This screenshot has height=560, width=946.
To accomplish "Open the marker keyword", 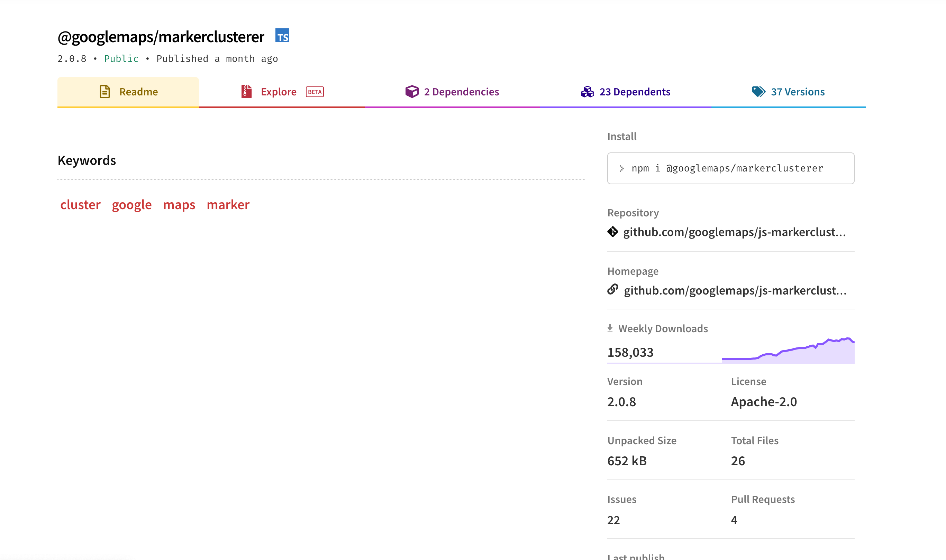I will pos(228,204).
